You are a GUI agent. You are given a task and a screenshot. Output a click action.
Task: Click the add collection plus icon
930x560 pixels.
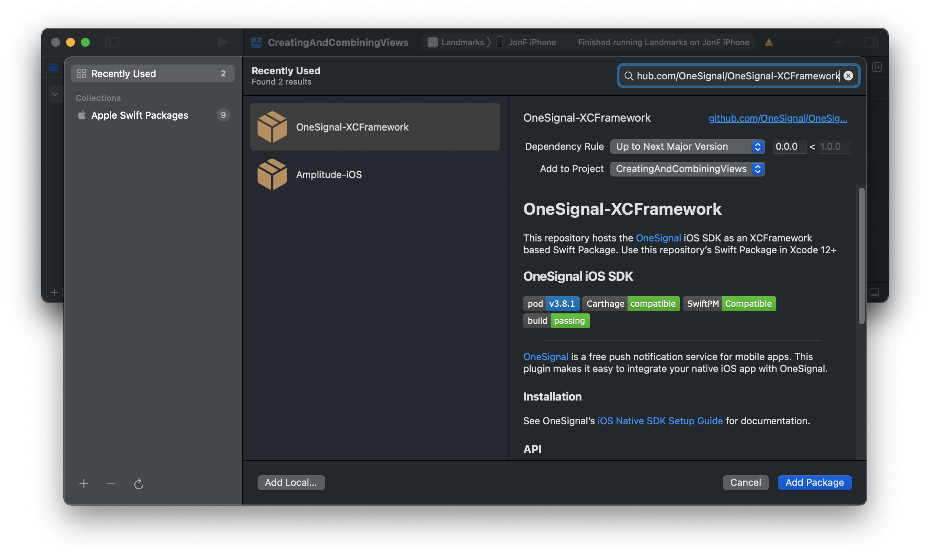coord(83,483)
